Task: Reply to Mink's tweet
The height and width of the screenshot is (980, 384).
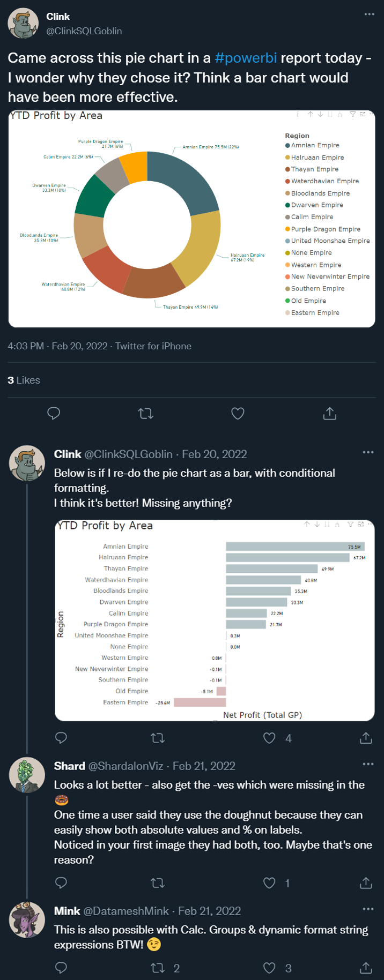Action: (x=61, y=968)
